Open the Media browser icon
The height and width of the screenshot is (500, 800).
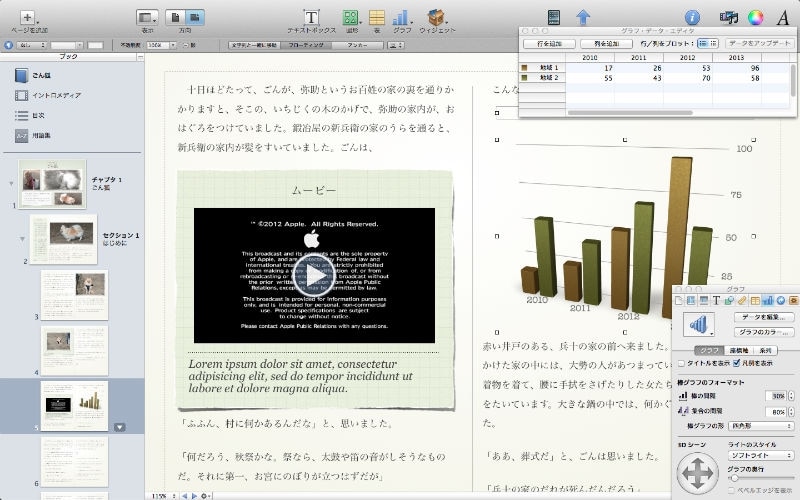tap(729, 17)
